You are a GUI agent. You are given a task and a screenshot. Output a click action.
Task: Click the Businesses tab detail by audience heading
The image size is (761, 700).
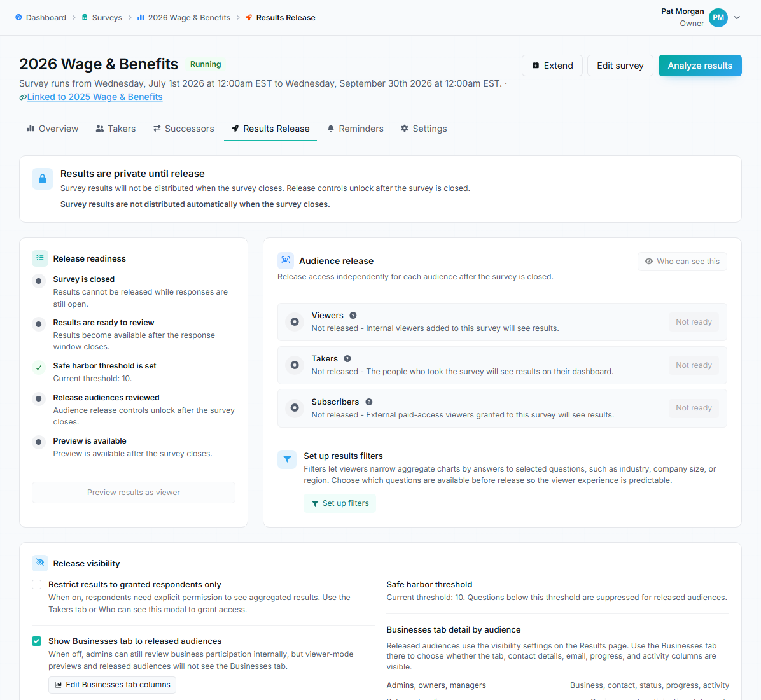coord(453,629)
